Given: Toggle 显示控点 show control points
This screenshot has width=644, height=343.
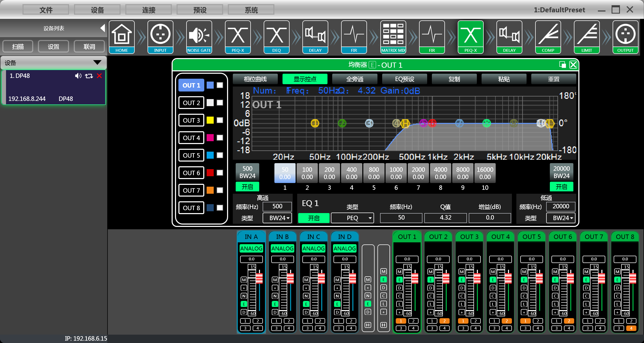Looking at the screenshot, I should coord(305,79).
